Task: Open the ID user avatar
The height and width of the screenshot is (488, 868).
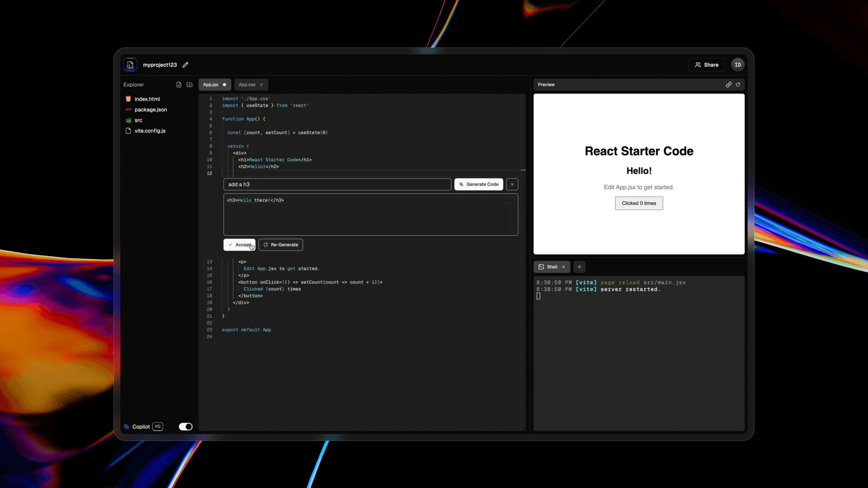Action: (x=737, y=65)
